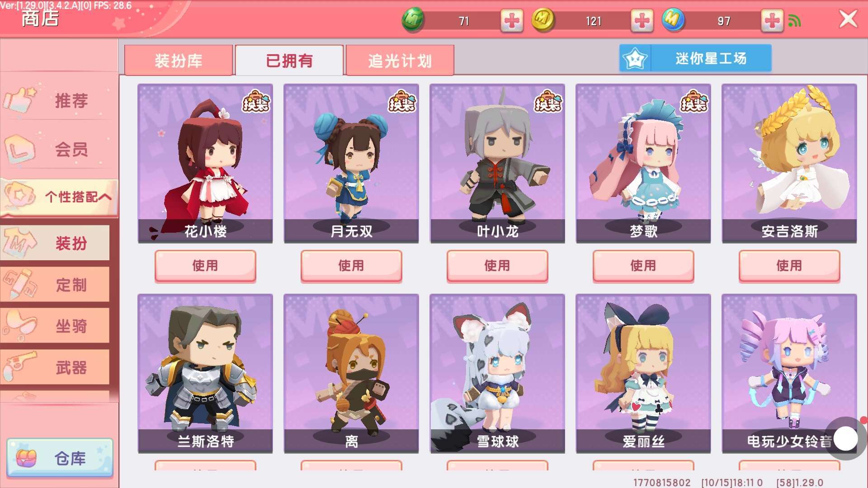Add more gold mini coins
The image size is (868, 488).
pyautogui.click(x=642, y=20)
